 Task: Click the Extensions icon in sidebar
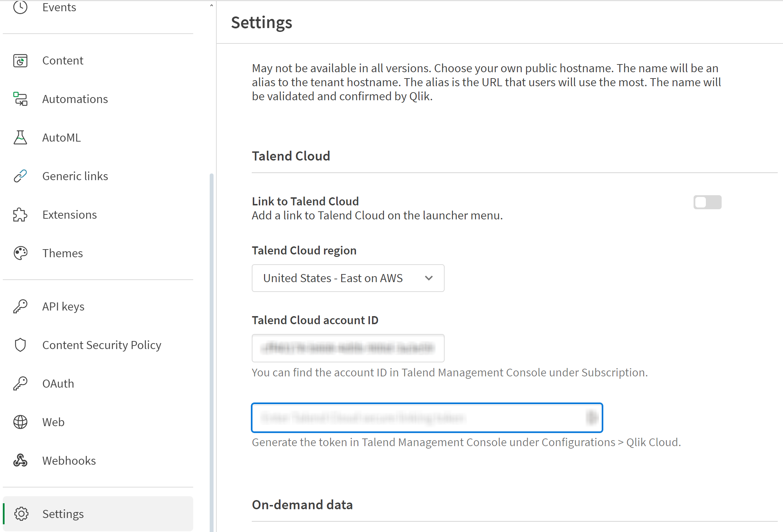point(20,214)
